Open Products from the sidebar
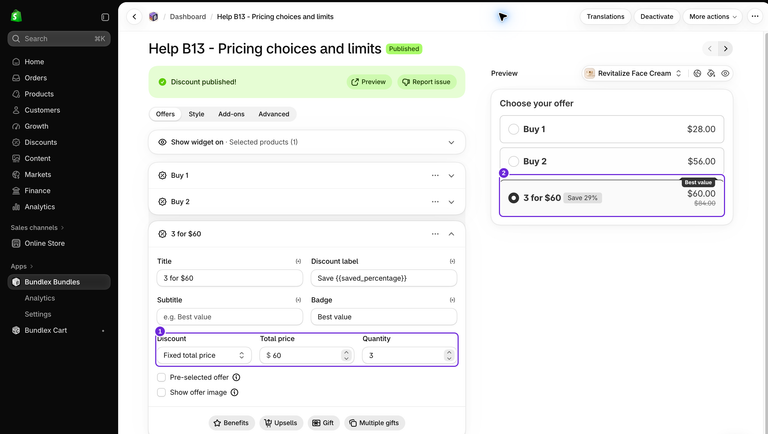This screenshot has width=768, height=434. click(x=39, y=94)
